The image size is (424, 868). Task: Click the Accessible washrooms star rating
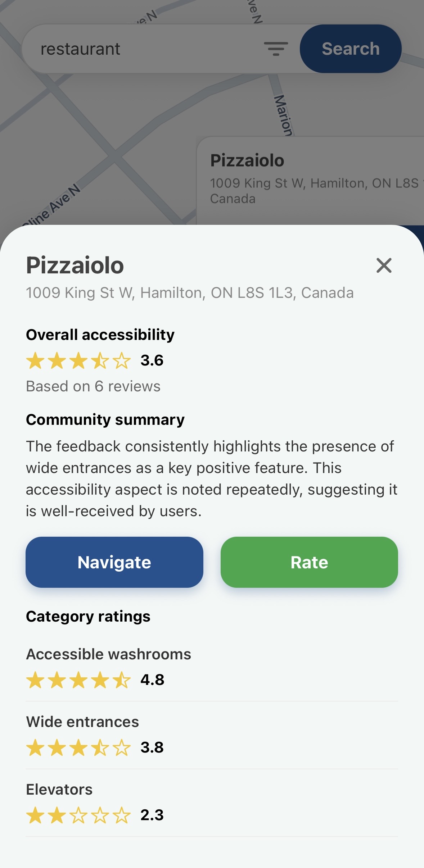[x=78, y=680]
